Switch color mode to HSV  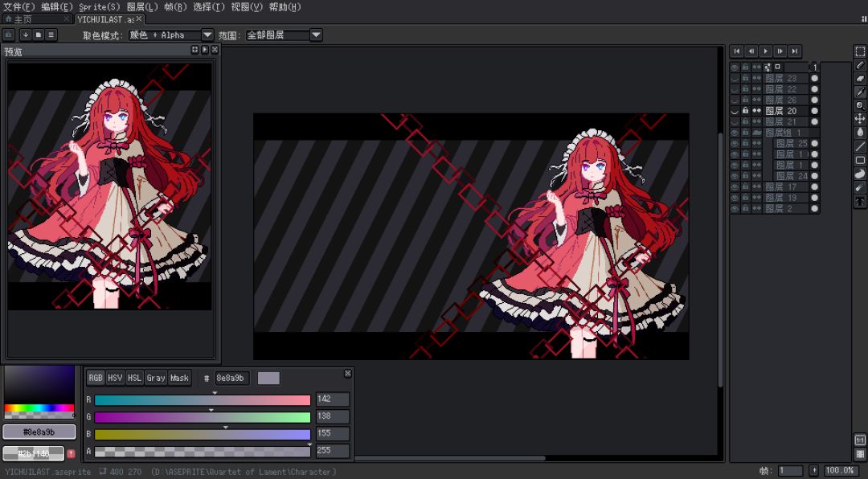pyautogui.click(x=115, y=378)
